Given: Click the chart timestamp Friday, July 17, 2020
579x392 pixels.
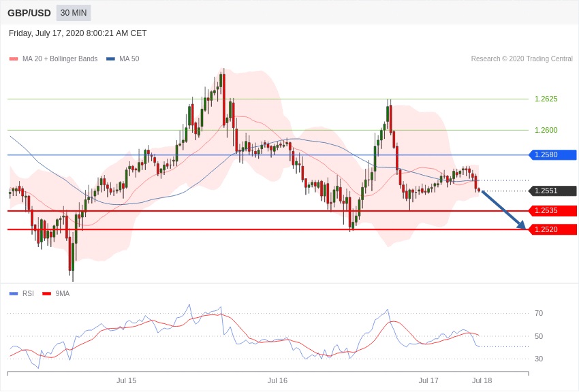Looking at the screenshot, I should tap(78, 33).
